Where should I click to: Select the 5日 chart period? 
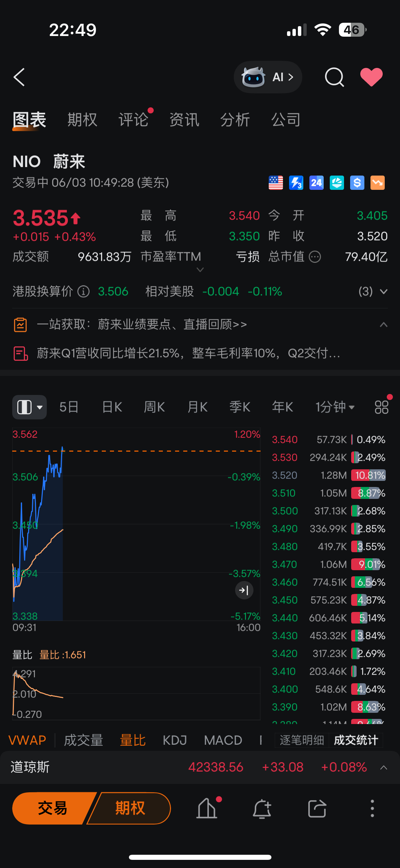(69, 407)
